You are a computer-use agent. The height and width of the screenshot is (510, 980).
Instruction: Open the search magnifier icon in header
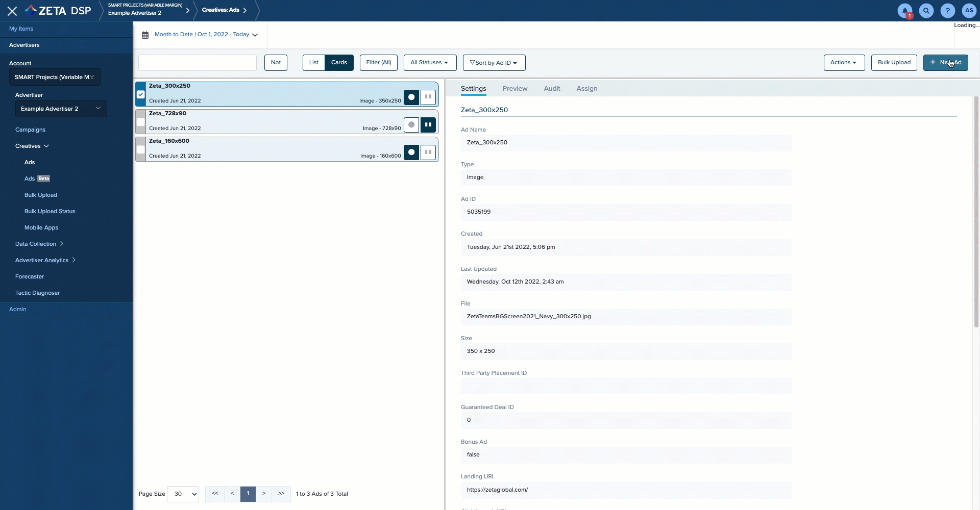[x=926, y=11]
